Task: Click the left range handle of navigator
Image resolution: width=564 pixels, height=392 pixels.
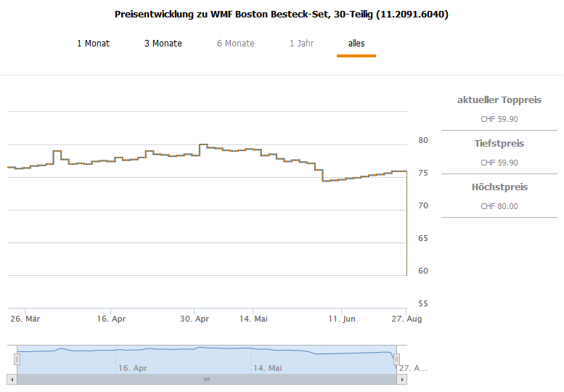Action: [x=17, y=359]
